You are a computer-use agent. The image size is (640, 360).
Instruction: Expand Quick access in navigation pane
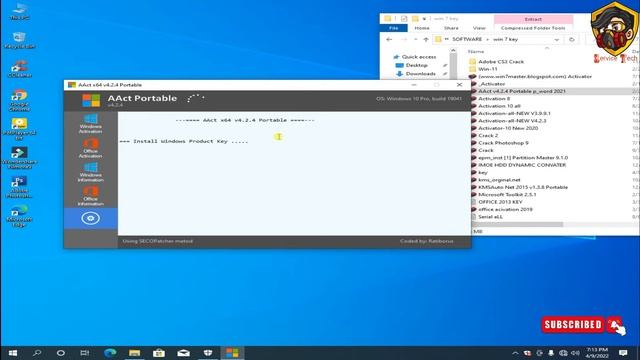(415, 57)
